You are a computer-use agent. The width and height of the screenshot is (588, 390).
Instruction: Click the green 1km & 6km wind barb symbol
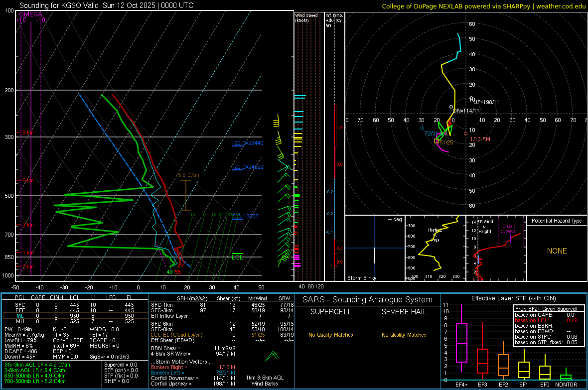(x=272, y=356)
